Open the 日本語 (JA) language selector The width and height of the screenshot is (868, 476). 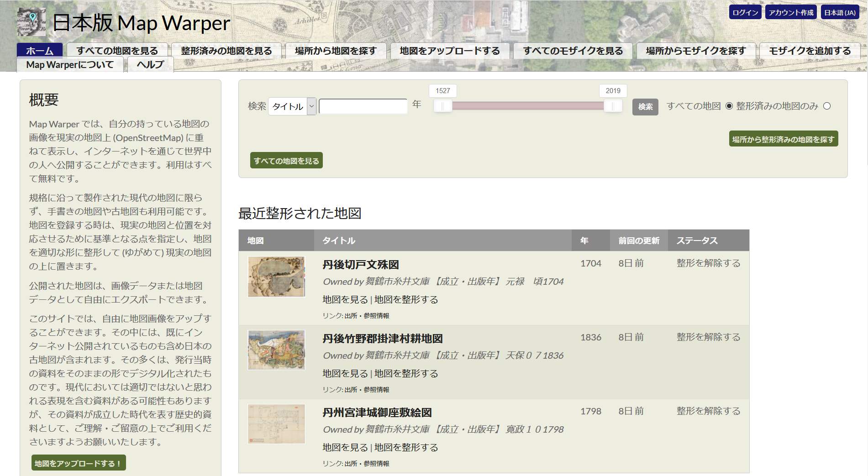pyautogui.click(x=840, y=12)
